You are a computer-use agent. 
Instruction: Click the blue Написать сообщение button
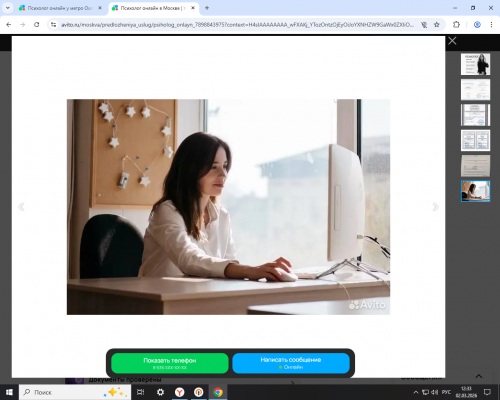[x=291, y=363]
